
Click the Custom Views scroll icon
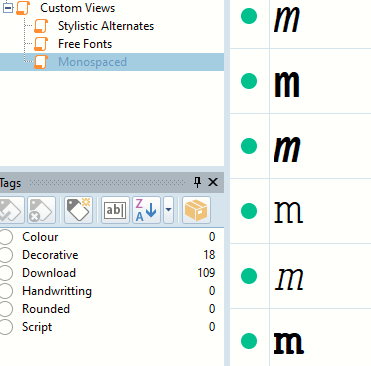point(23,8)
